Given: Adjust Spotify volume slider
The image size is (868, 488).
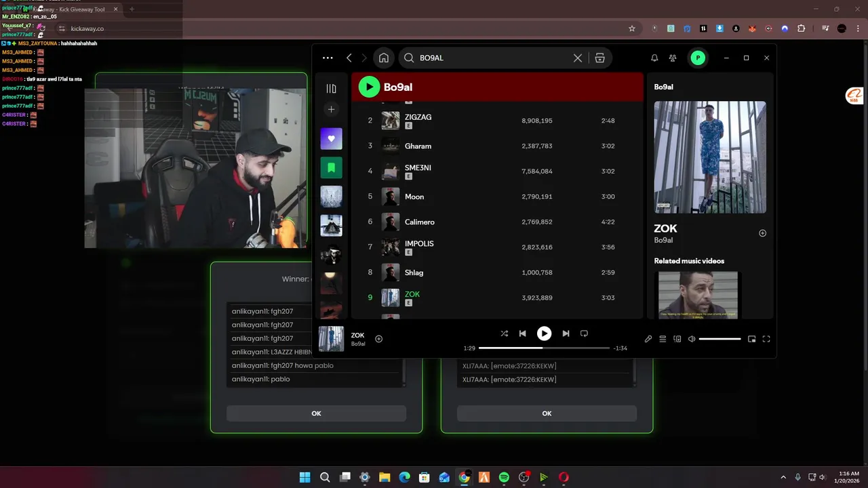Looking at the screenshot, I should click(720, 339).
